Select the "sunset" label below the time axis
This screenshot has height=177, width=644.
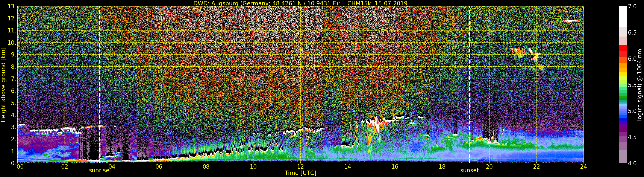tap(470, 171)
